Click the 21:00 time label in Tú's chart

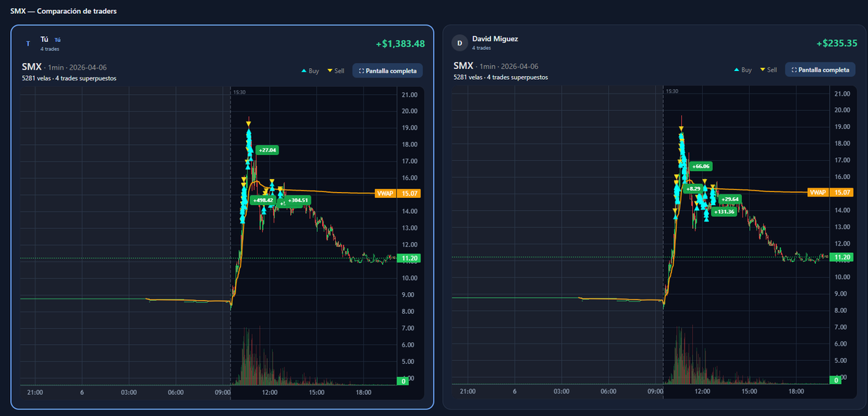tap(35, 392)
